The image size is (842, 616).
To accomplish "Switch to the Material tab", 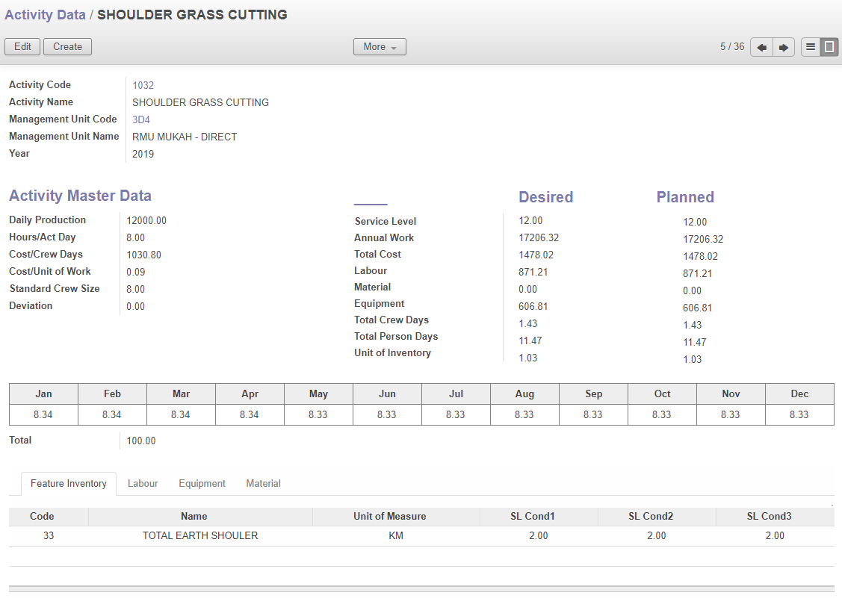I will coord(263,484).
